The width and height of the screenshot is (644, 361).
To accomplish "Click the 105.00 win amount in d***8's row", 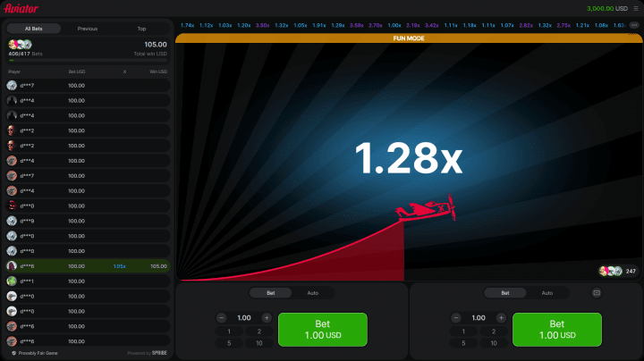I will (x=158, y=266).
